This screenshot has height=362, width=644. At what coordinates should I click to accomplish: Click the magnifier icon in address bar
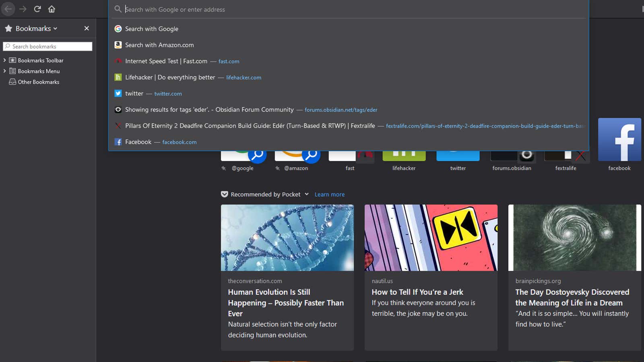coord(118,9)
